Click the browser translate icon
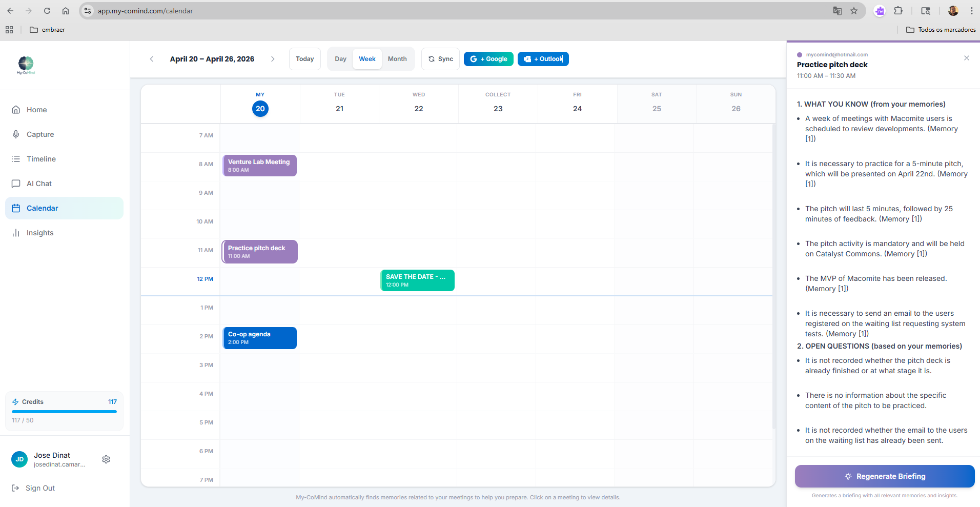The width and height of the screenshot is (980, 507). [x=838, y=11]
